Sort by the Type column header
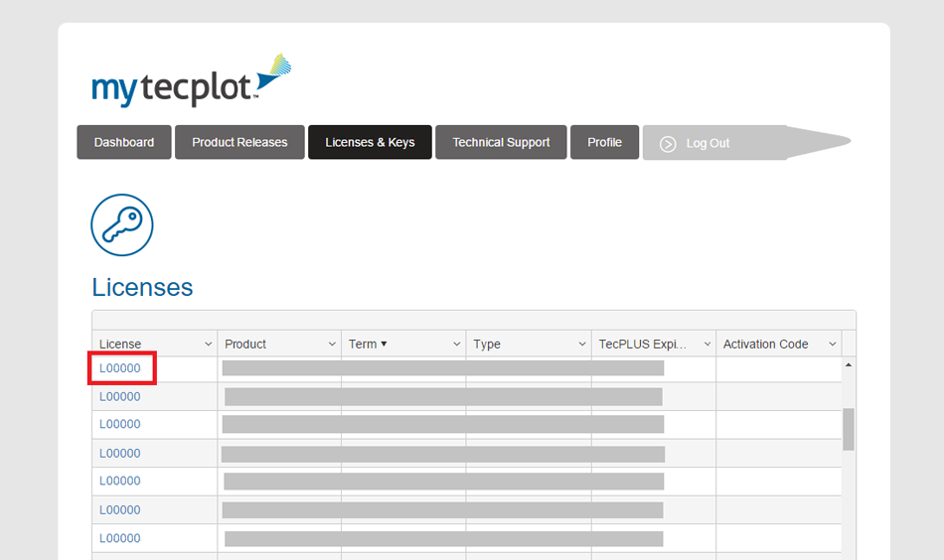The image size is (944, 560). [487, 345]
